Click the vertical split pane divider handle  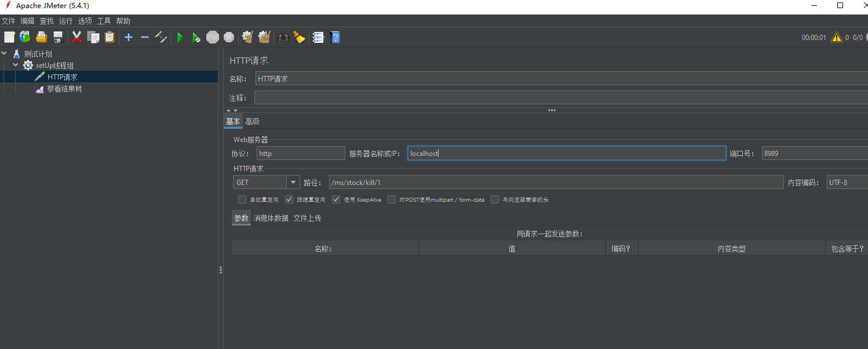tap(221, 270)
